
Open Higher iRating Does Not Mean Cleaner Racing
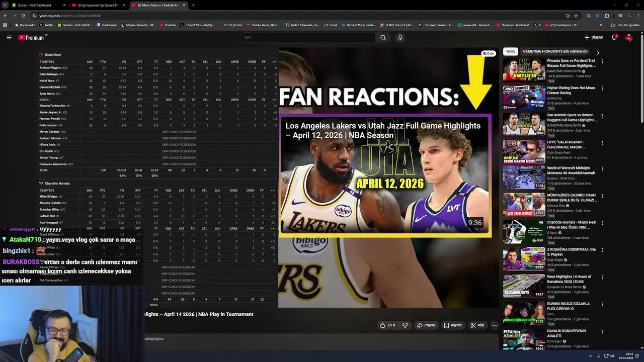point(571,90)
